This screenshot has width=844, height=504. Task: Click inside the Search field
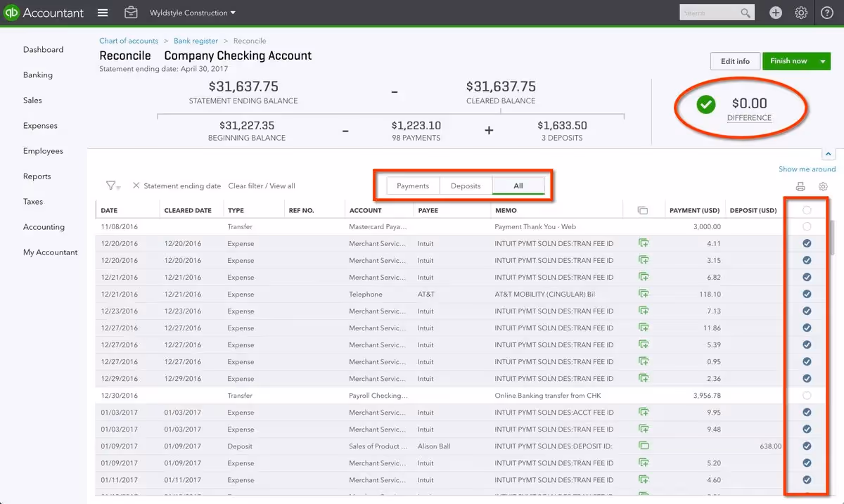[710, 12]
